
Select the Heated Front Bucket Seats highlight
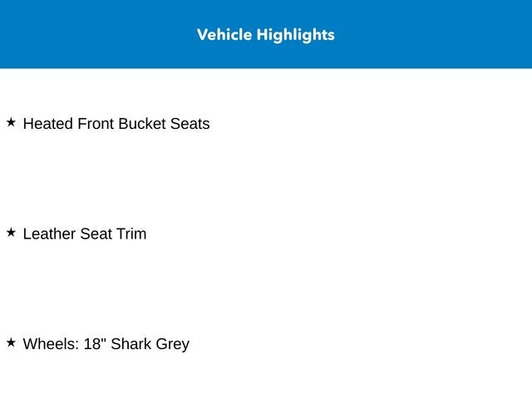pyautogui.click(x=116, y=124)
